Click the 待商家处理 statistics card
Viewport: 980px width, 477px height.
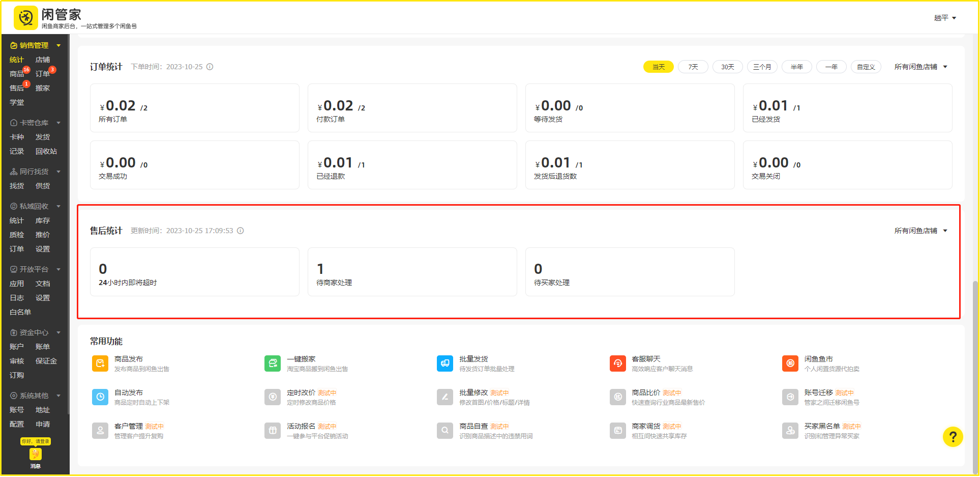412,272
